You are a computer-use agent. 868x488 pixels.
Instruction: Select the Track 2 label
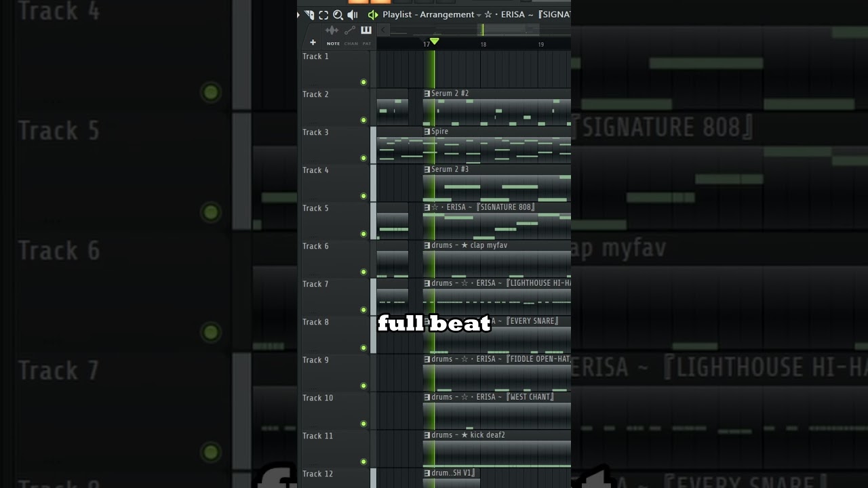[315, 94]
